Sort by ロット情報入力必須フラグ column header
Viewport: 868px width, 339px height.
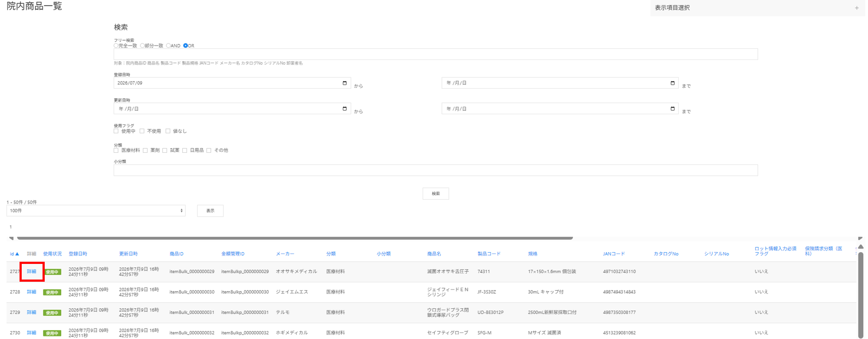[x=776, y=251]
